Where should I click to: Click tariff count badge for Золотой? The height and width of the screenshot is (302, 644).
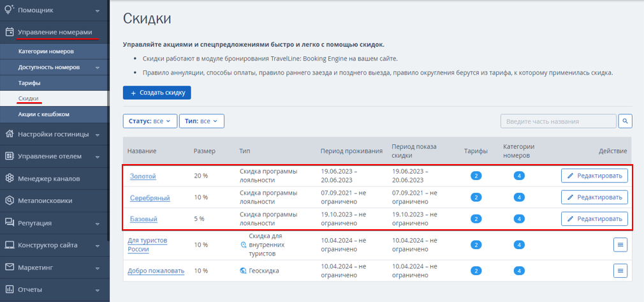coord(476,176)
